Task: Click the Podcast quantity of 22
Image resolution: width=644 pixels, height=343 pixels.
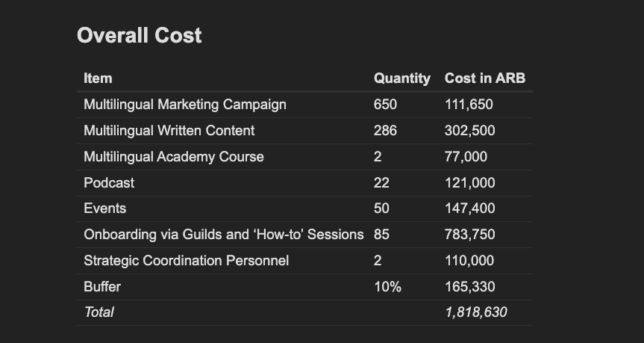Action: 381,183
